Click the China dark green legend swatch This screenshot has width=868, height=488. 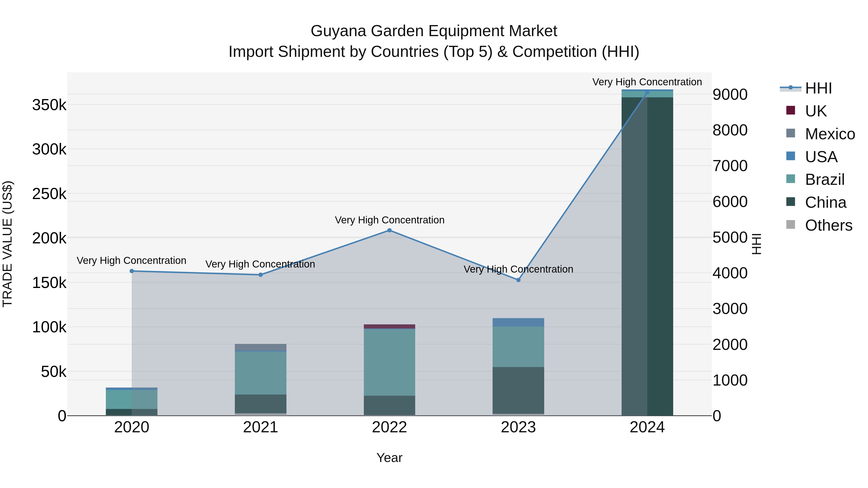point(791,202)
